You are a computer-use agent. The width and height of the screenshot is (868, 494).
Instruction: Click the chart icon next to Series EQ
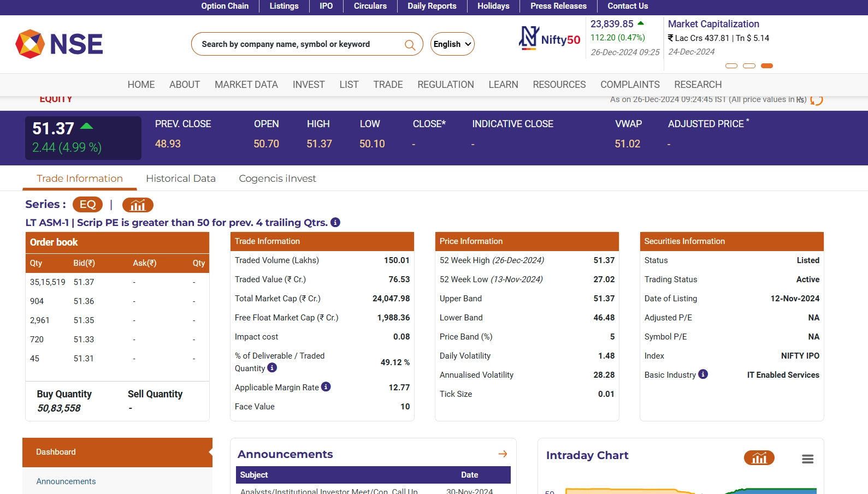point(138,205)
